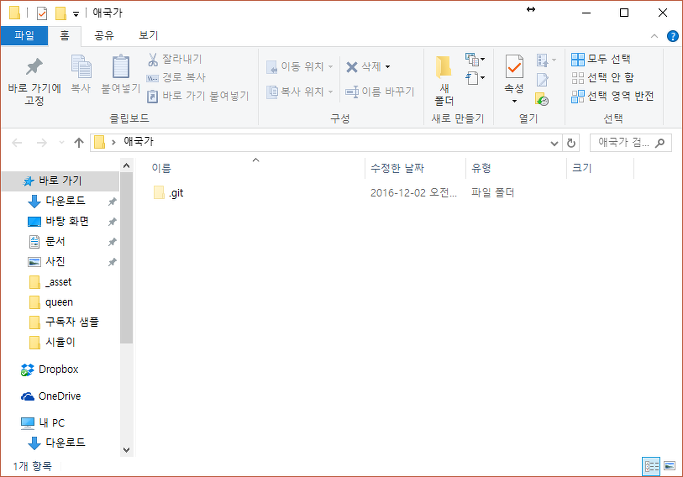Go up one folder level arrow

click(79, 143)
